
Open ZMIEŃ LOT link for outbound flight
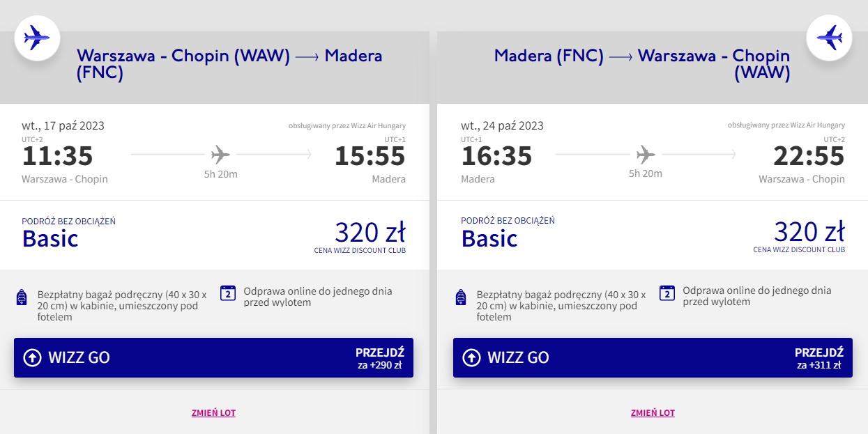tap(213, 413)
